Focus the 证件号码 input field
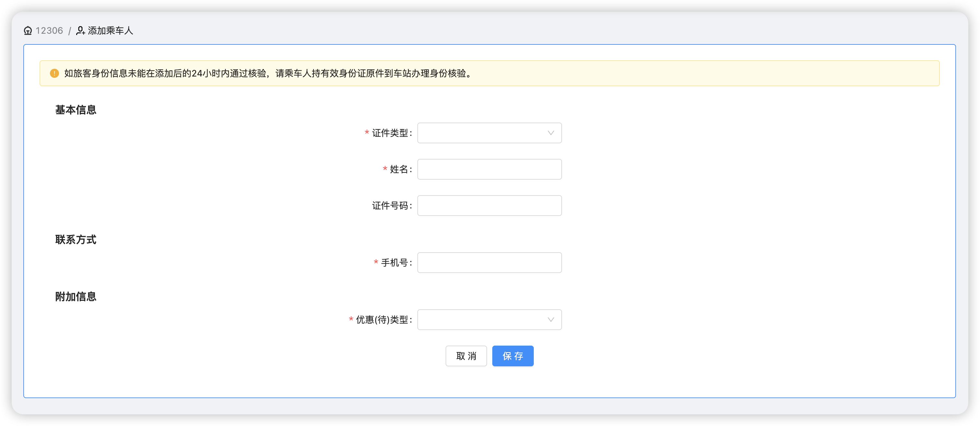Screen dimensions: 980x426 click(489, 206)
